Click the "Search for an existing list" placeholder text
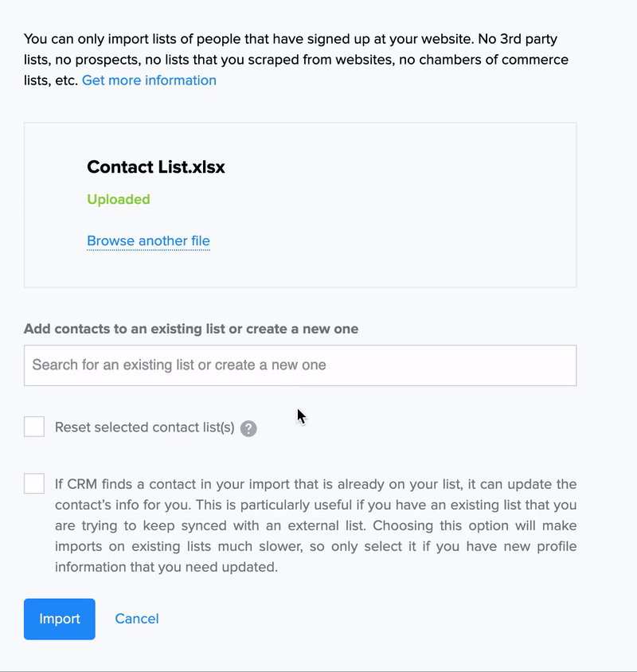 click(x=179, y=365)
